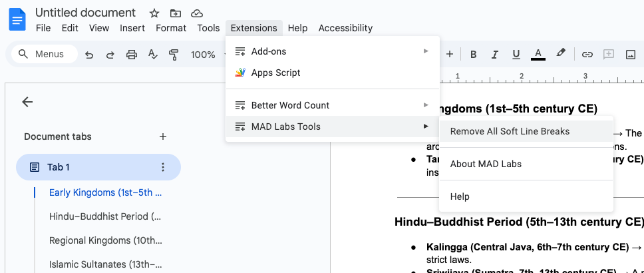Click back arrow in document tabs panel
Screen dimensions: 644x273
27,102
